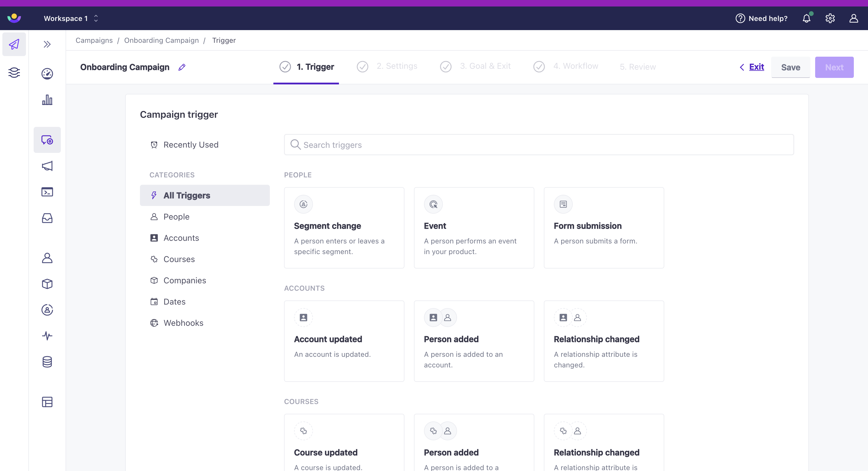
Task: Select the Dates category
Action: click(205, 301)
